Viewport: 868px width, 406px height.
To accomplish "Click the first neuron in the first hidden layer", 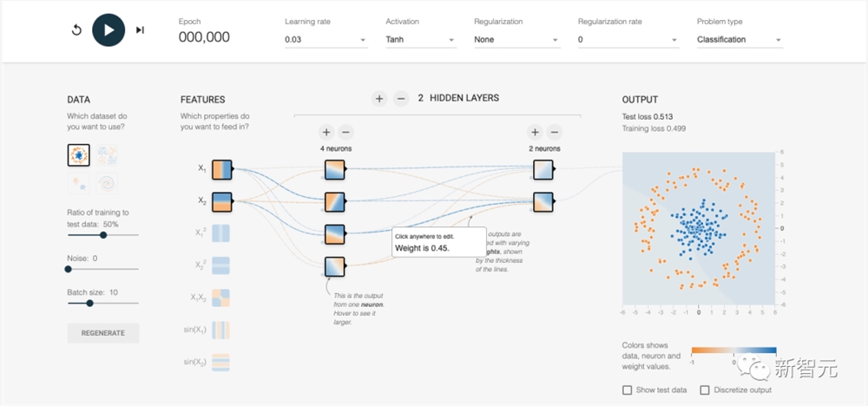I will click(335, 169).
